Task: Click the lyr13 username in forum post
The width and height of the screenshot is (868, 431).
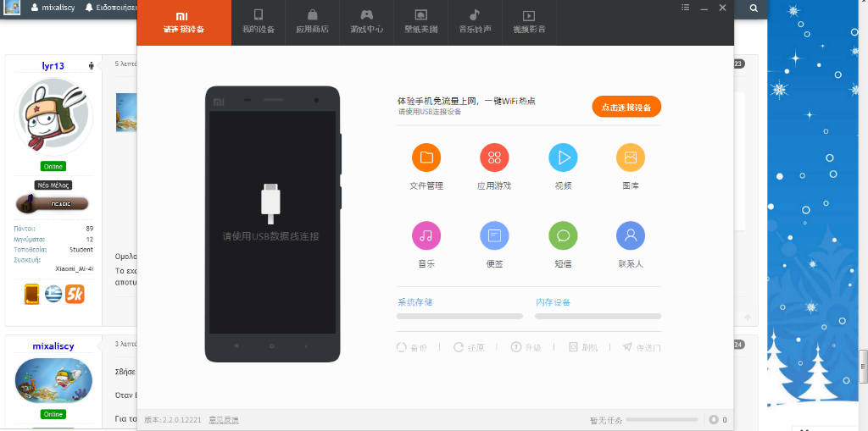Action: point(53,65)
